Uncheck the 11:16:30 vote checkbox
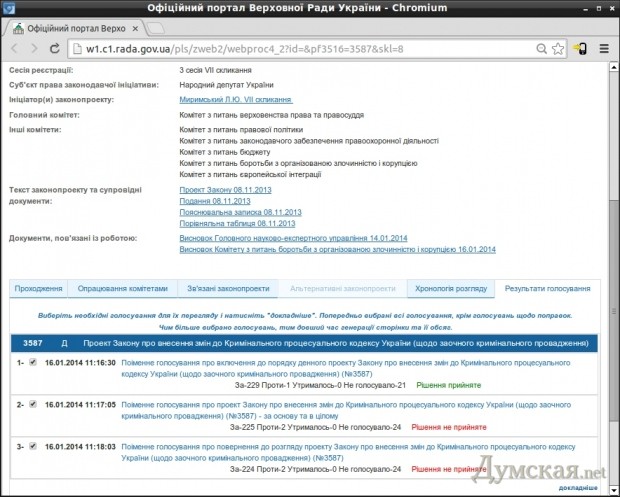Viewport: 620px width, 497px height. click(x=33, y=362)
